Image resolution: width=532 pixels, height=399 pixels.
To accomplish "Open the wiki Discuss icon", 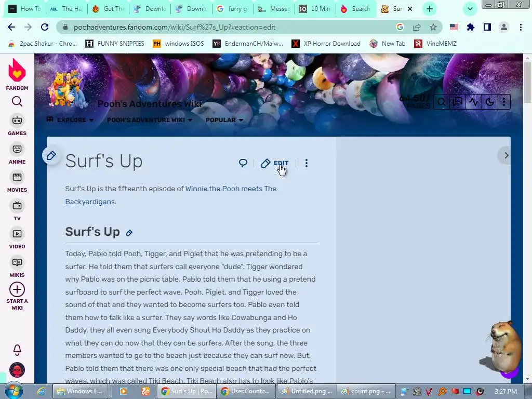I will coord(457,102).
